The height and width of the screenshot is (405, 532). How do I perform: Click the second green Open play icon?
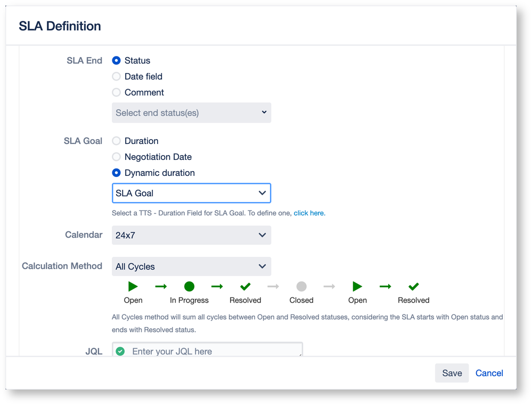[x=357, y=287]
